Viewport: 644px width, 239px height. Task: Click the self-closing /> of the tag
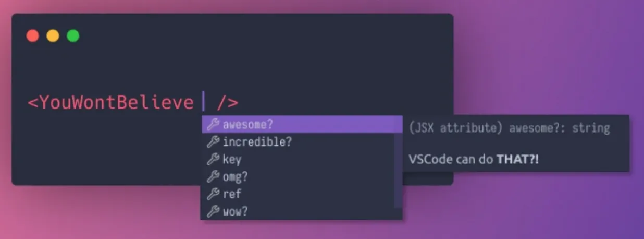227,102
